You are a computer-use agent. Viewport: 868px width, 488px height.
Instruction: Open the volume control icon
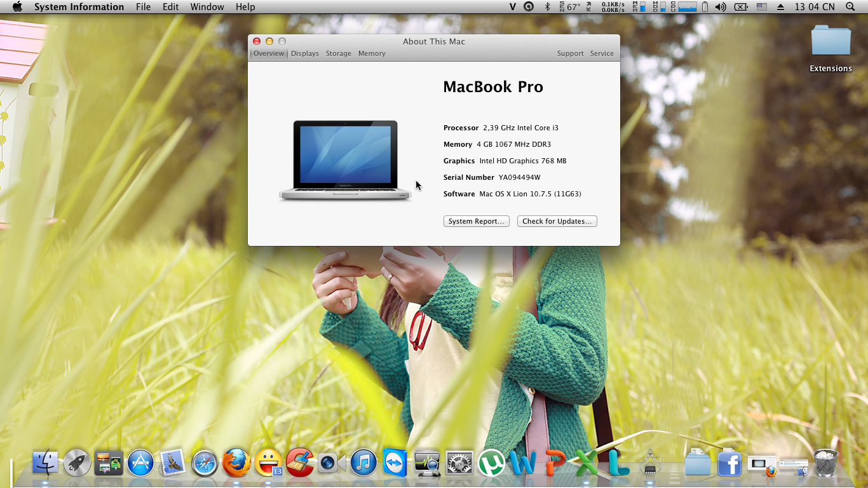pos(721,7)
